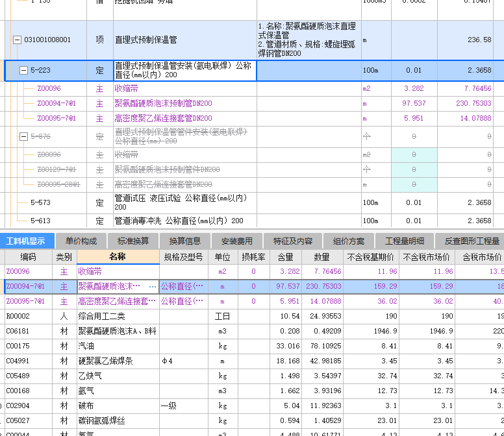Click the item feature description cell 聚氨酯硬质泡沫直埋式保温管
The image size is (504, 436).
click(309, 40)
